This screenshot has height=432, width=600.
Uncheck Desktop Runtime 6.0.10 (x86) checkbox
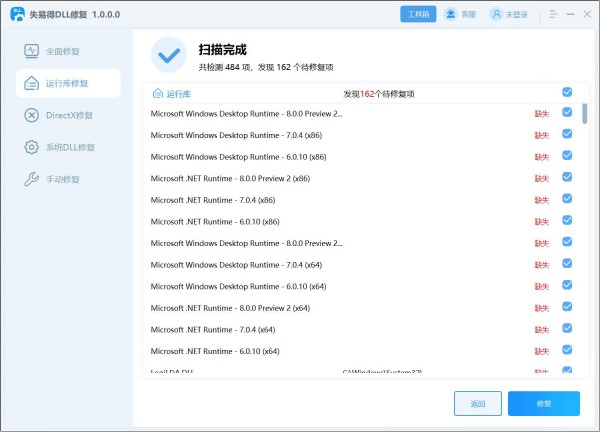(x=567, y=155)
